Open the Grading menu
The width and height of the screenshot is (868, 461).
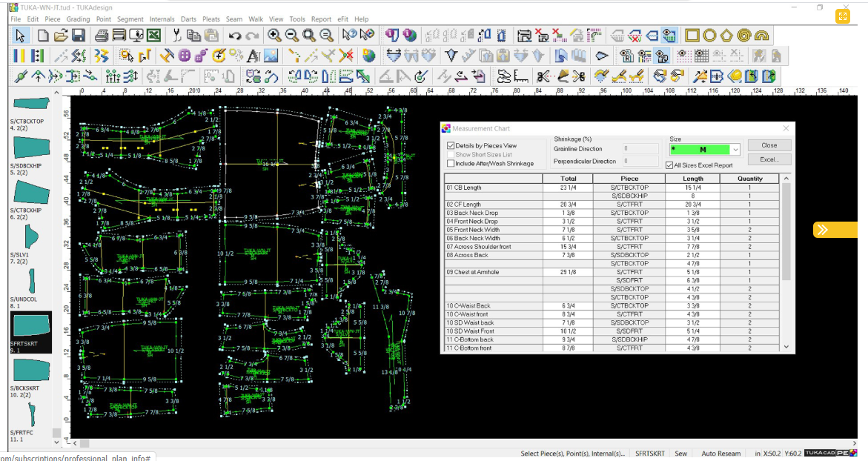[x=78, y=19]
